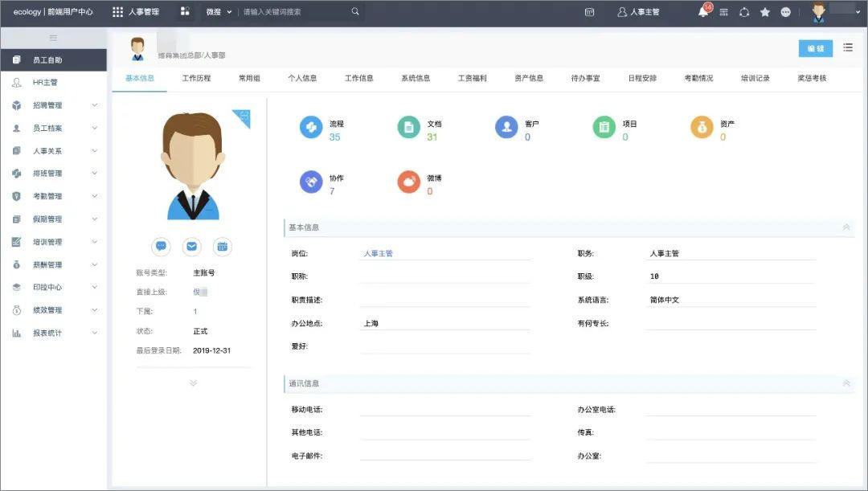Open the 工资福利 tab
This screenshot has width=868, height=491.
click(x=473, y=78)
